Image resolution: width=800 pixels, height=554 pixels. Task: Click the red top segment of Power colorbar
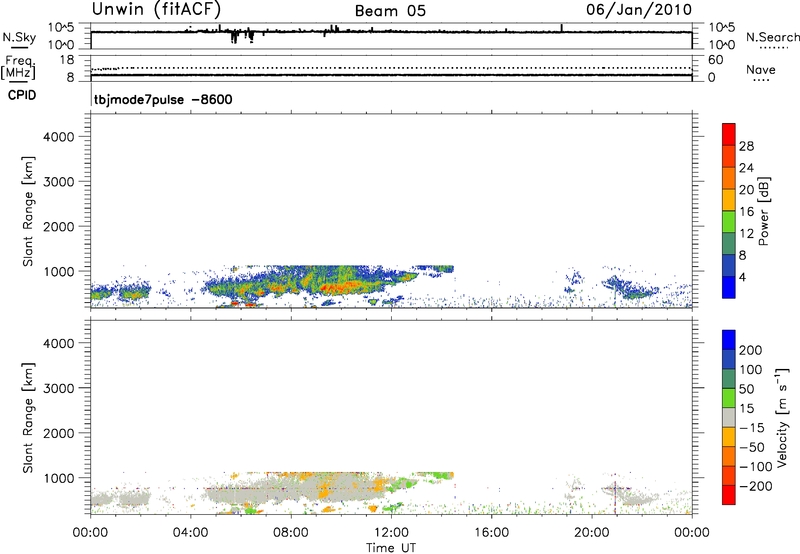click(729, 134)
